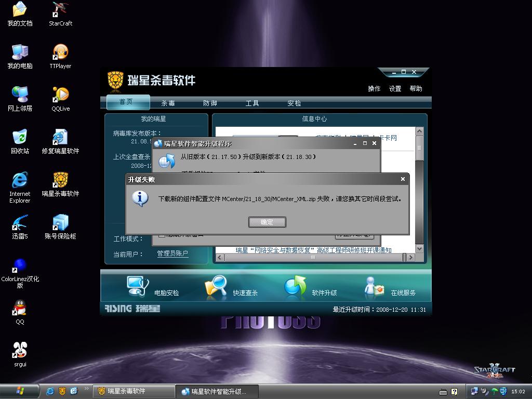Open the 操作 menu
532x399 pixels.
(x=374, y=88)
